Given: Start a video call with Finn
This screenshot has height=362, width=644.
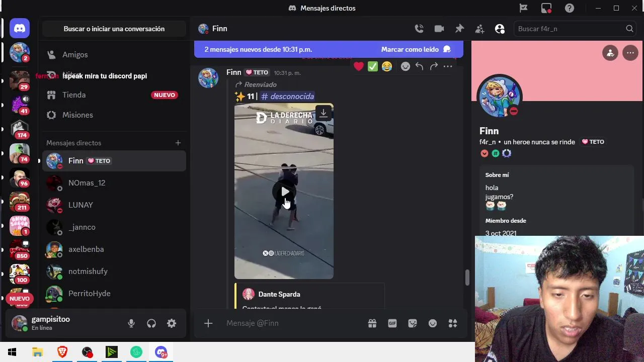Looking at the screenshot, I should [x=439, y=29].
